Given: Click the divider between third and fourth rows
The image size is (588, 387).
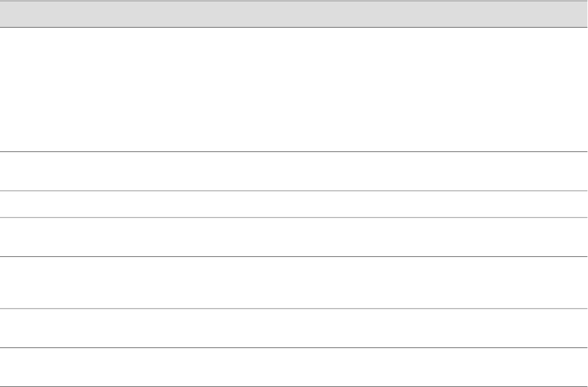Looking at the screenshot, I should tap(294, 217).
